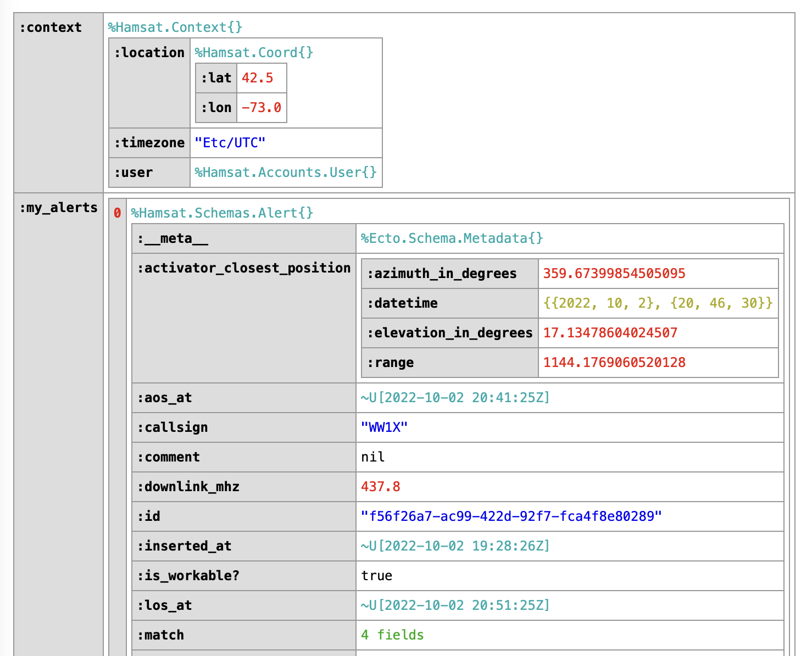
Task: Select the "WW1X" callsign value
Action: point(385,427)
